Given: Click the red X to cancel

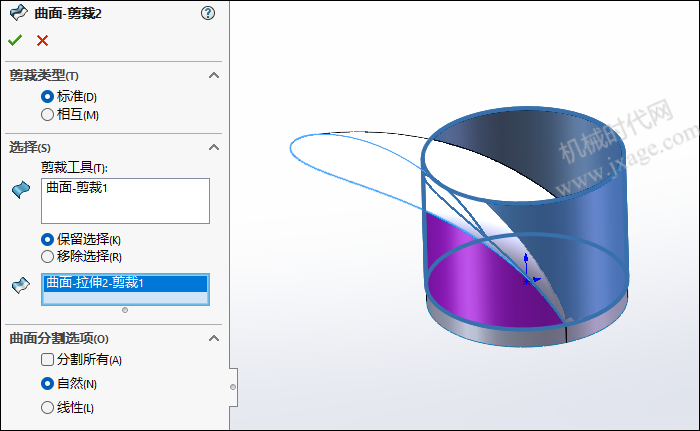Looking at the screenshot, I should coord(42,41).
